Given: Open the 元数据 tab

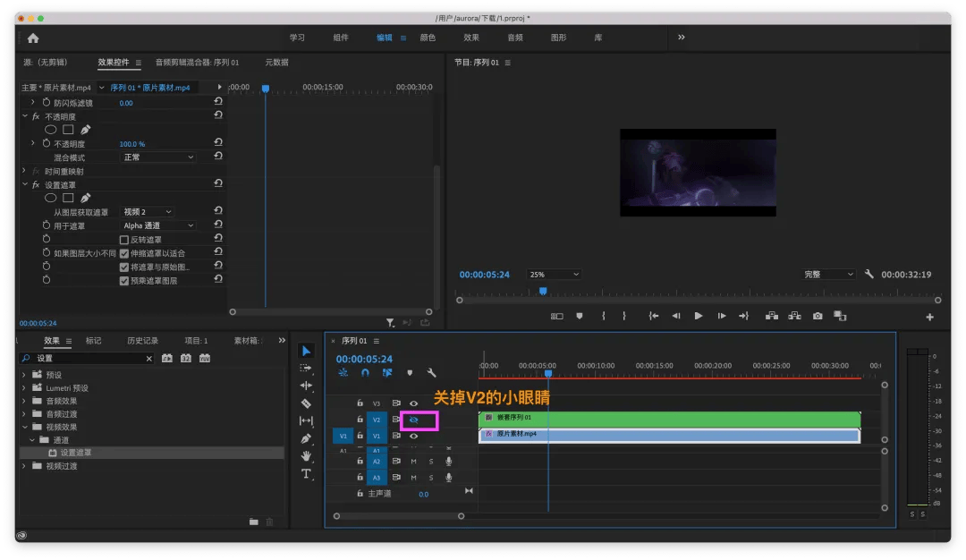Looking at the screenshot, I should (276, 63).
